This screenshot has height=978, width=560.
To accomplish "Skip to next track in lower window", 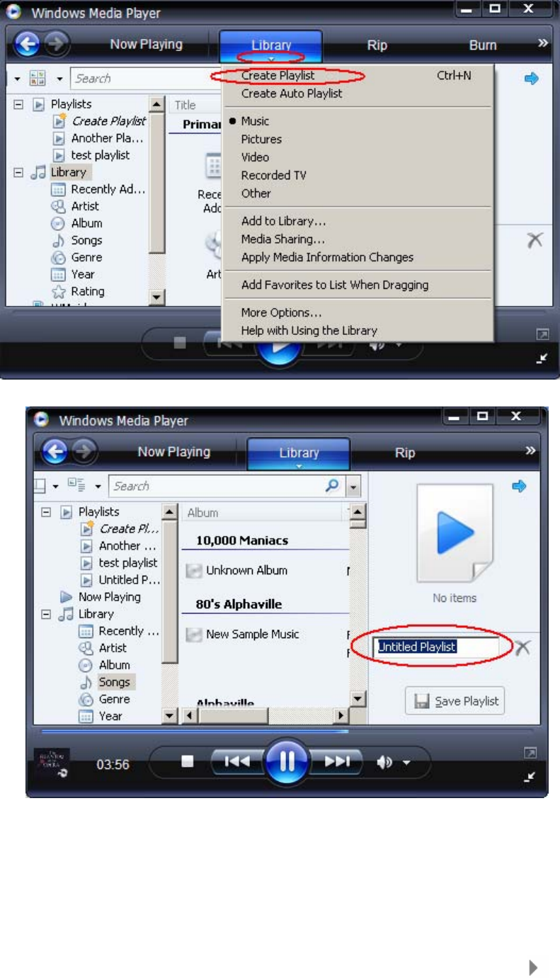I will (x=338, y=762).
